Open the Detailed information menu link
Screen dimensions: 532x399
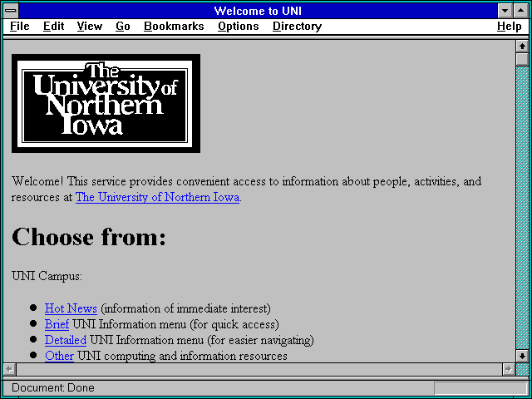point(66,340)
